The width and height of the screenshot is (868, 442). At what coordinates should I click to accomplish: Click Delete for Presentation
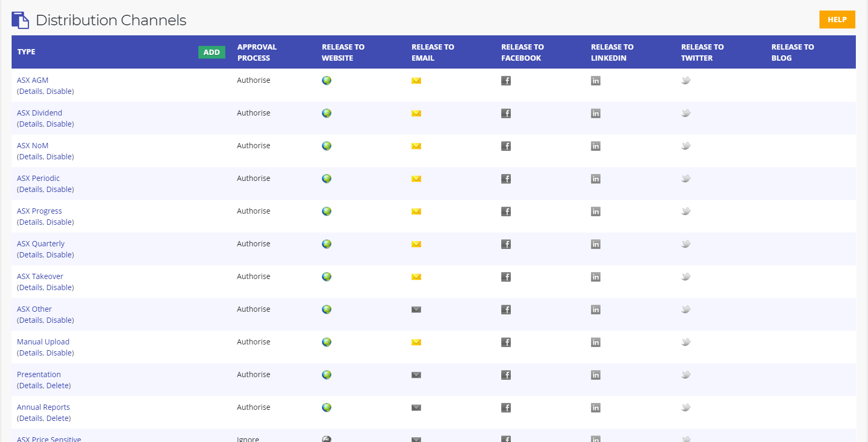pos(57,386)
